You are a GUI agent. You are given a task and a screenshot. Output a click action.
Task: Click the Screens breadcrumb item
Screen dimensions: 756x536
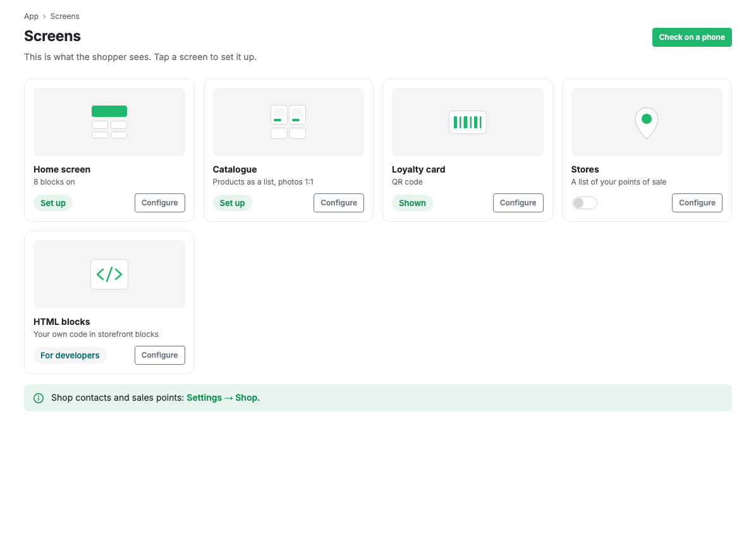click(x=64, y=16)
